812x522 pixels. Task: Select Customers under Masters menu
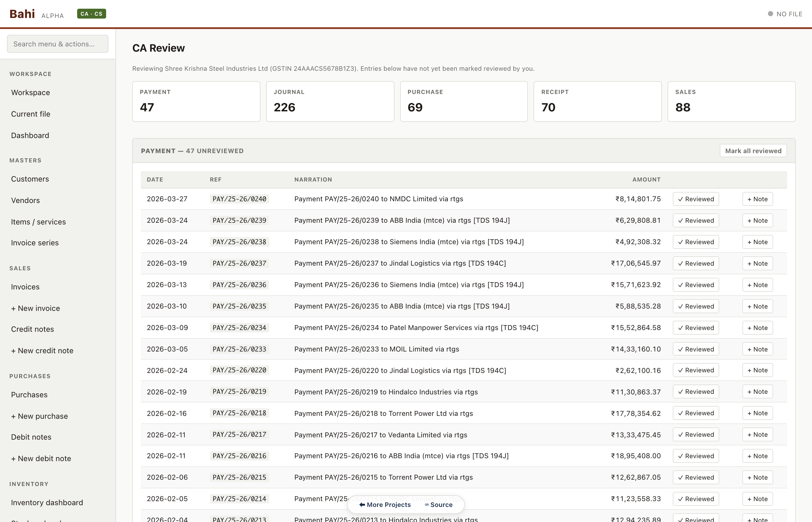(x=30, y=179)
